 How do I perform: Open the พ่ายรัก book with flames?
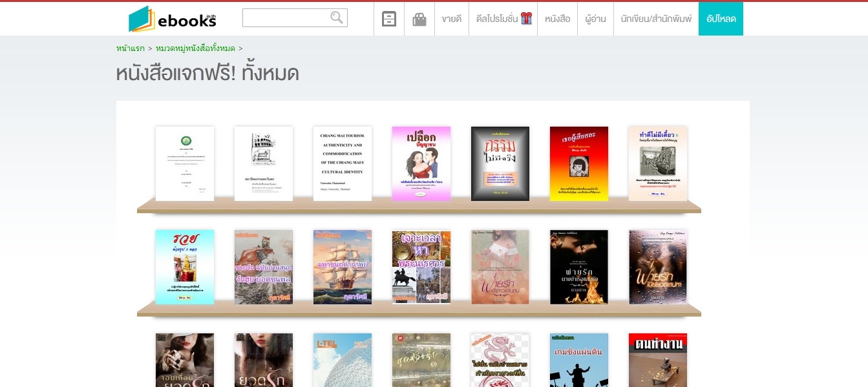point(579,267)
